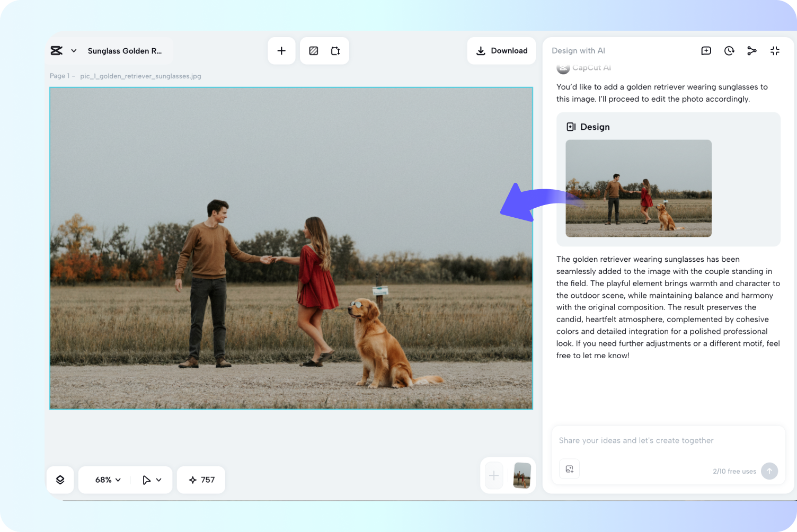Start a new AI chat
This screenshot has width=797, height=532.
point(706,51)
